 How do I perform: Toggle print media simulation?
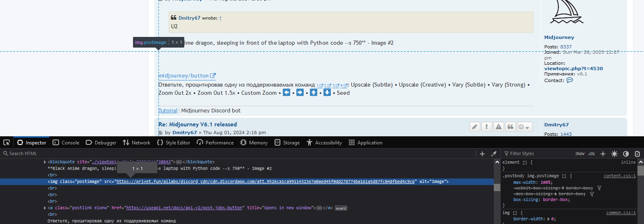click(637, 153)
